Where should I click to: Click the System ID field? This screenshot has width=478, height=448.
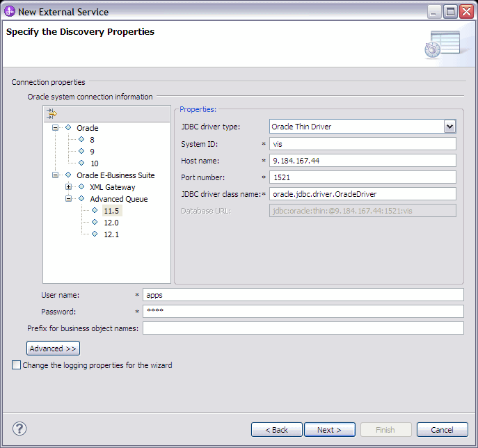tap(363, 144)
